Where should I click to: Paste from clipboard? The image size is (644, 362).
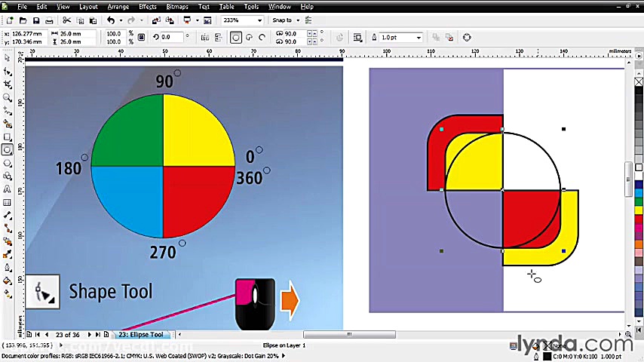(94, 20)
